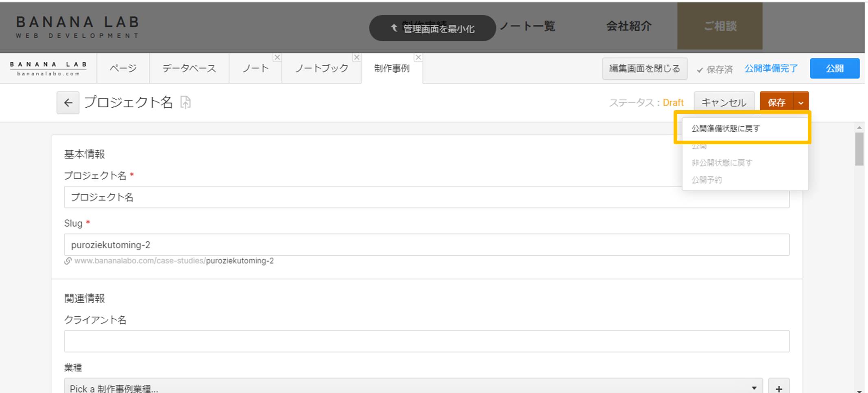This screenshot has height=393, width=868.
Task: Click 管理画面を最小化 button
Action: coord(432,28)
